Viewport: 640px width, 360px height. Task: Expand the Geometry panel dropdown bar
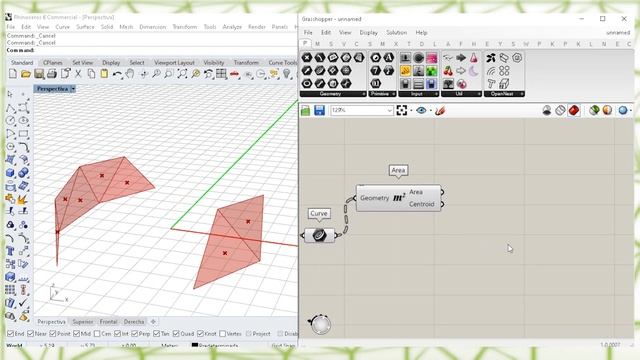333,94
